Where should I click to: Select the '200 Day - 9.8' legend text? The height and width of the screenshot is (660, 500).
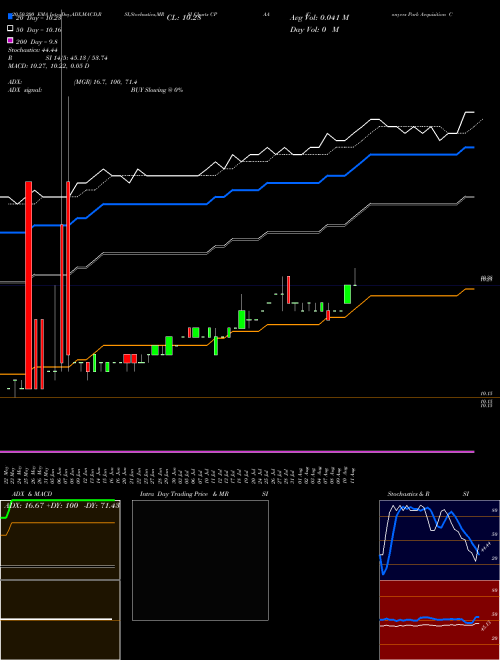point(37,42)
